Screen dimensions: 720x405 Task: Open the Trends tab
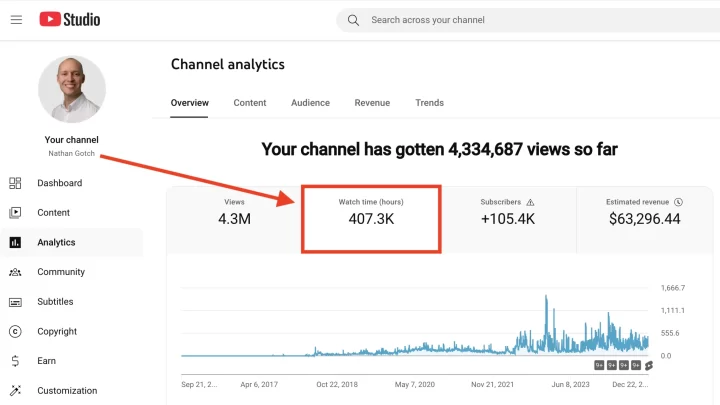pos(429,103)
